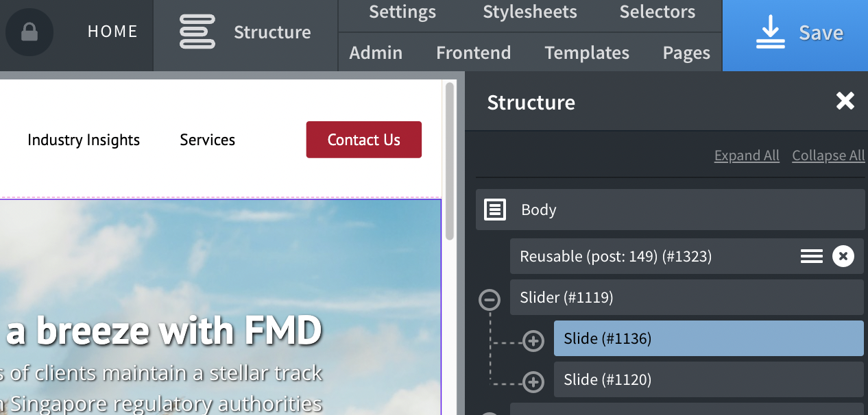Screen dimensions: 868x415
Task: Click the Services nav link in the preview
Action: 208,140
